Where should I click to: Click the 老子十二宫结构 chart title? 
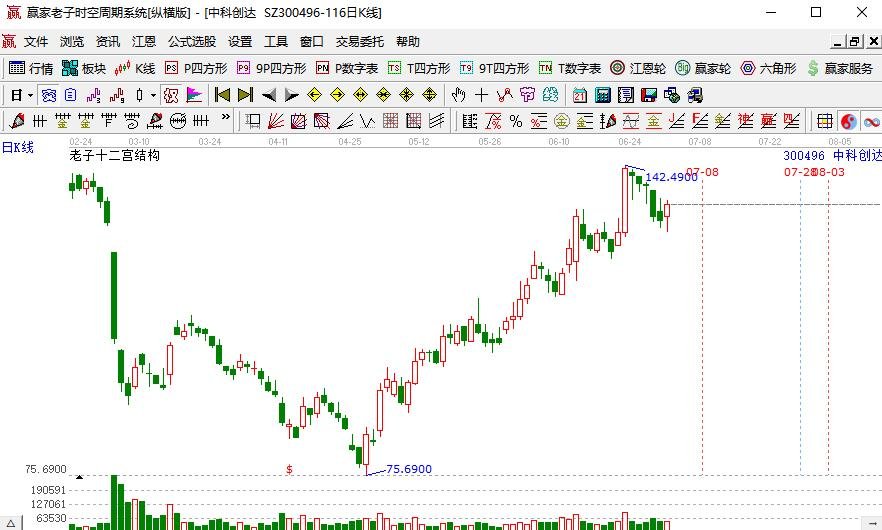tap(115, 155)
